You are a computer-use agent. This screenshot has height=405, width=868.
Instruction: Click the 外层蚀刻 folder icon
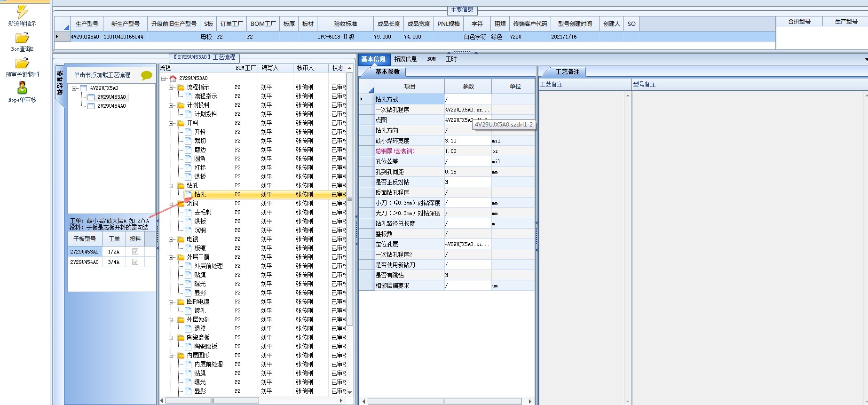181,319
